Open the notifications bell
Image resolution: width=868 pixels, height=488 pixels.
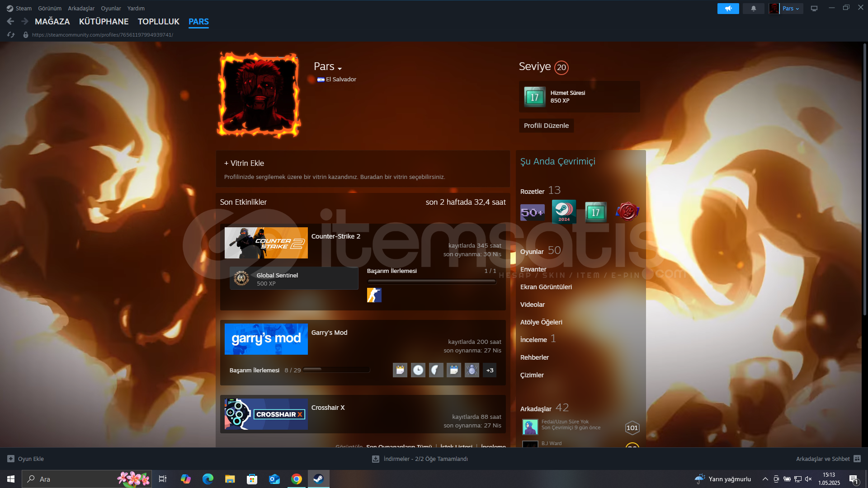point(753,9)
